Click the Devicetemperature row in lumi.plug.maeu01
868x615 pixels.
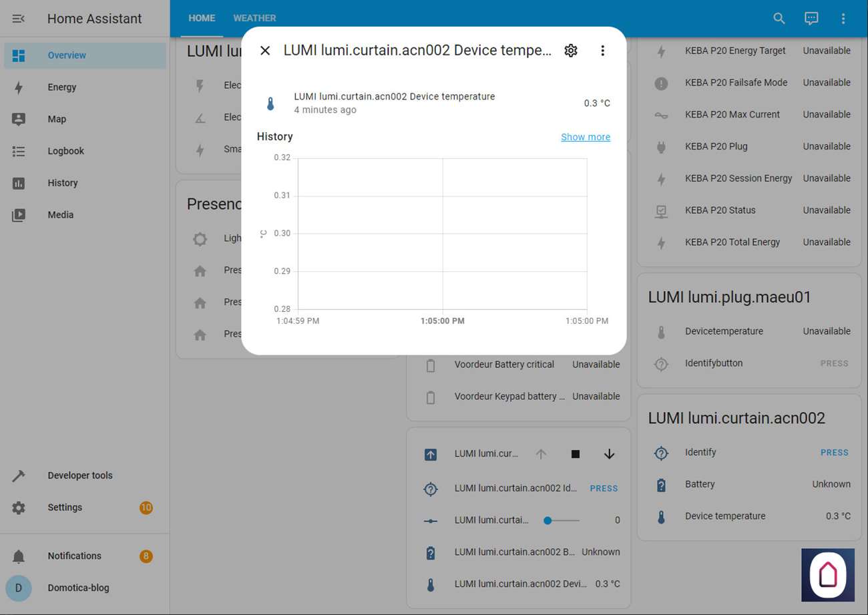pos(749,331)
